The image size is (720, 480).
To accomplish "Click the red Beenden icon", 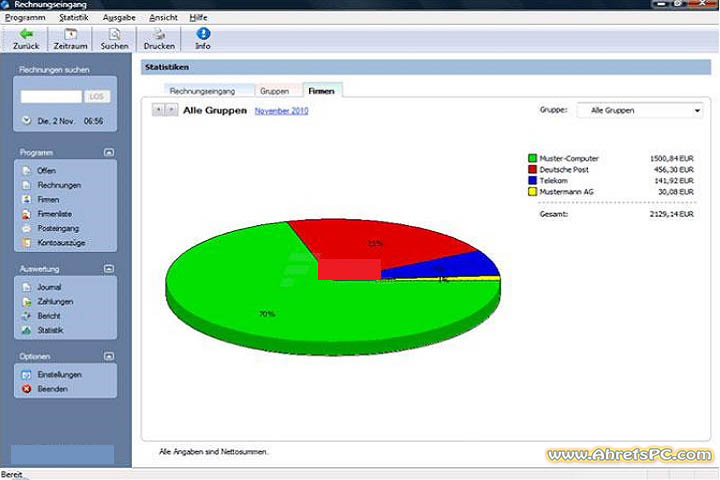I will tap(27, 389).
